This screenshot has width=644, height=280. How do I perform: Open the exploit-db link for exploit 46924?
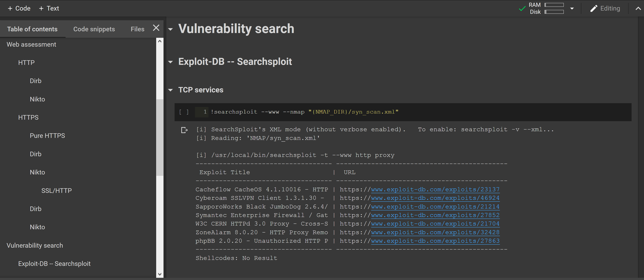(435, 198)
